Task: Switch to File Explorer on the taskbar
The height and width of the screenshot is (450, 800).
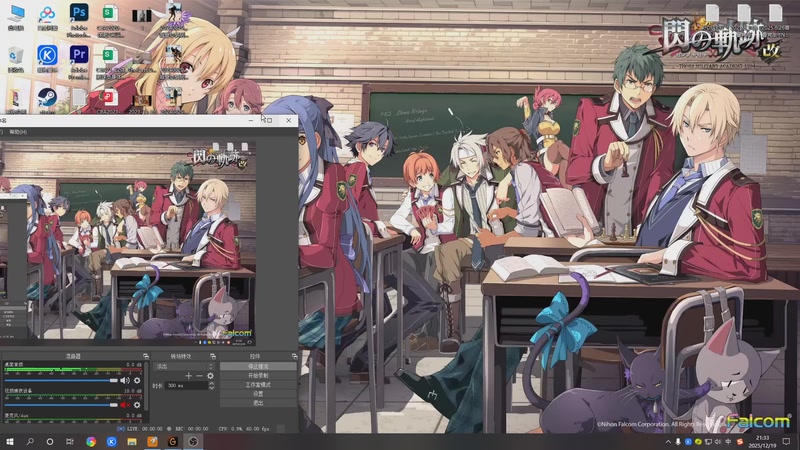Action: coord(132,442)
